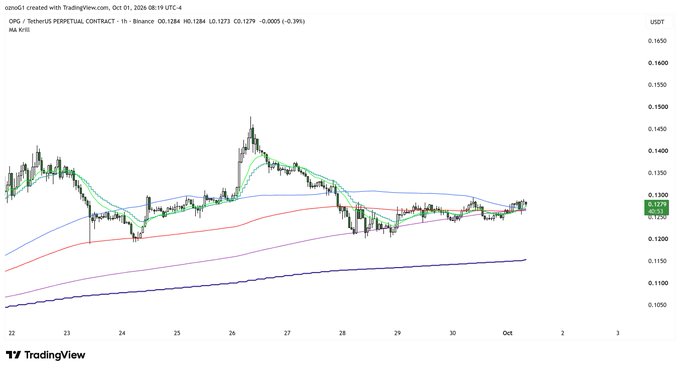Click the 0.1400 price axis label

pyautogui.click(x=657, y=151)
